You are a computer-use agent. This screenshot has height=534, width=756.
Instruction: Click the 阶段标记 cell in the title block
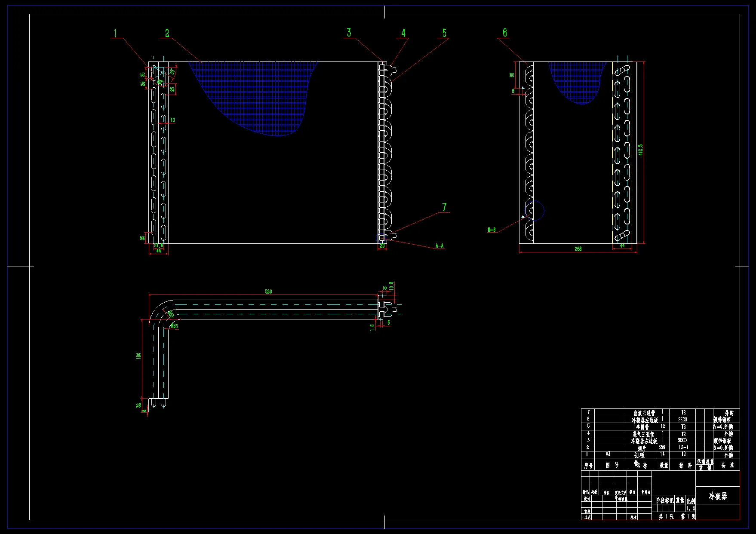pos(665,500)
